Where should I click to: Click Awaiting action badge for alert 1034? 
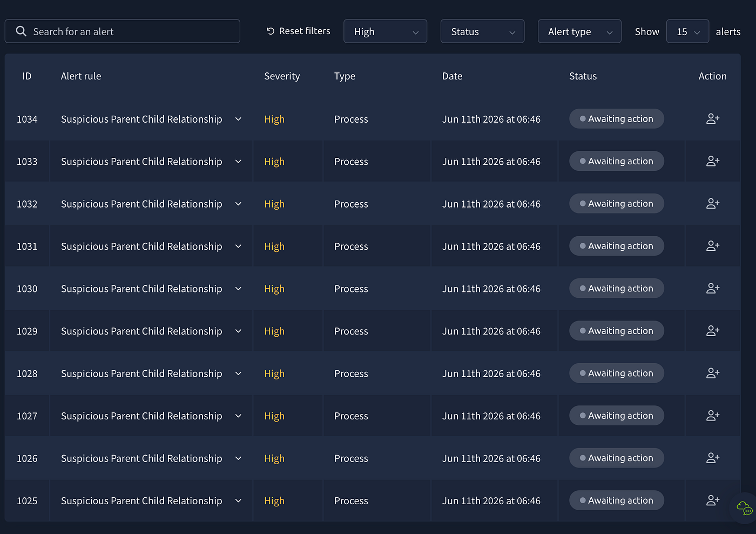(616, 119)
